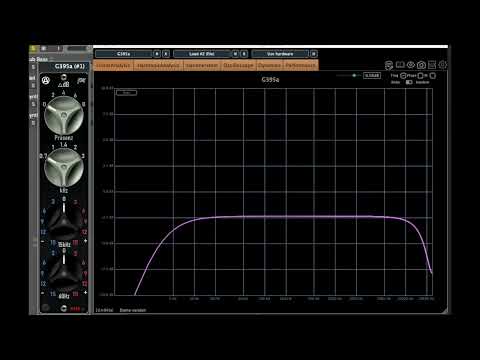Click small button right of Use hardware selector
The image size is (480, 360).
[314, 54]
